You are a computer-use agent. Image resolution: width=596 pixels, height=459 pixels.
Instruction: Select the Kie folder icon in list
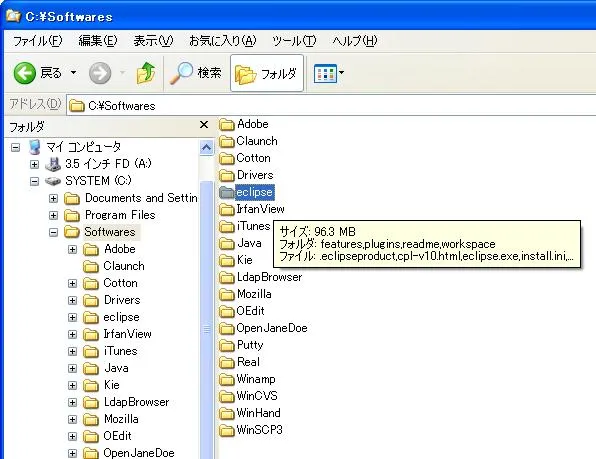[227, 260]
